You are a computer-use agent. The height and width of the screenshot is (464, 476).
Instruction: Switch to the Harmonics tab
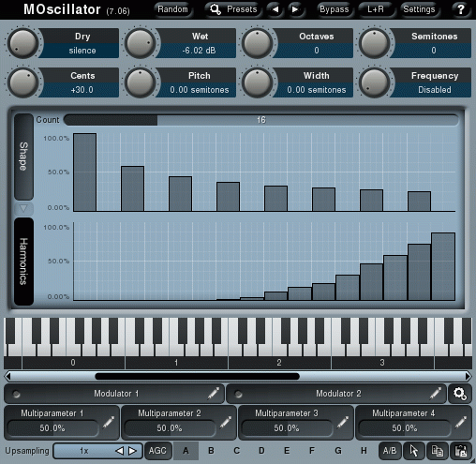coord(23,262)
